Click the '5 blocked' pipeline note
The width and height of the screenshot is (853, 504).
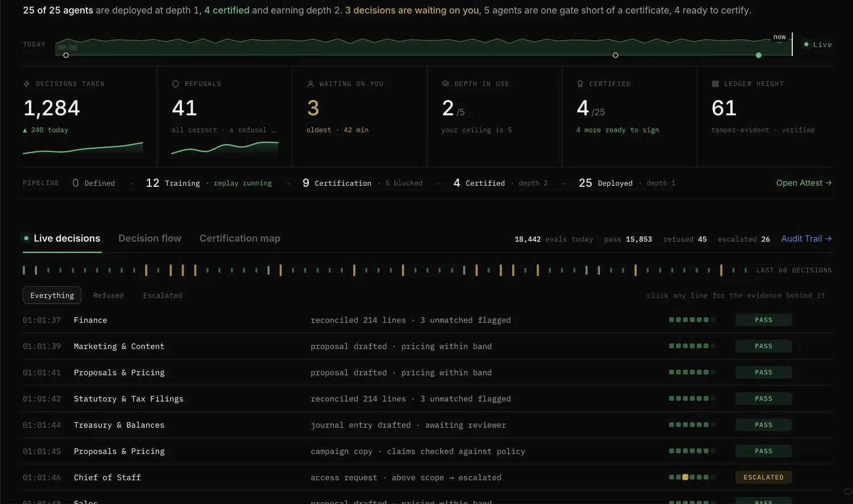point(404,183)
